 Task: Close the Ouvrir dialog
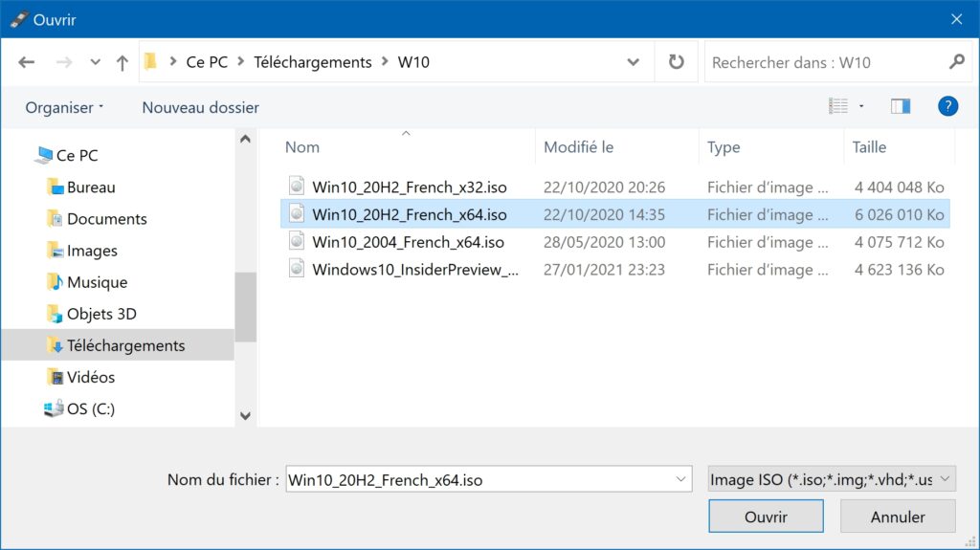point(956,19)
